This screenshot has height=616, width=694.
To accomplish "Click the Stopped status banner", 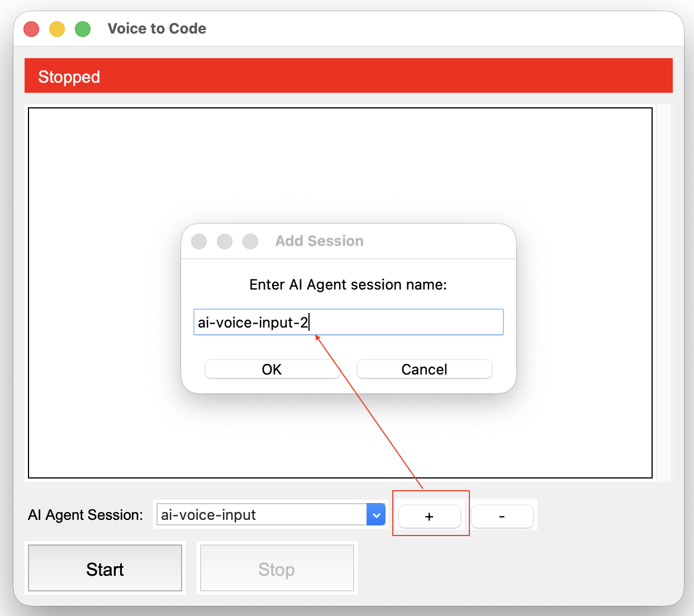I will coord(346,75).
